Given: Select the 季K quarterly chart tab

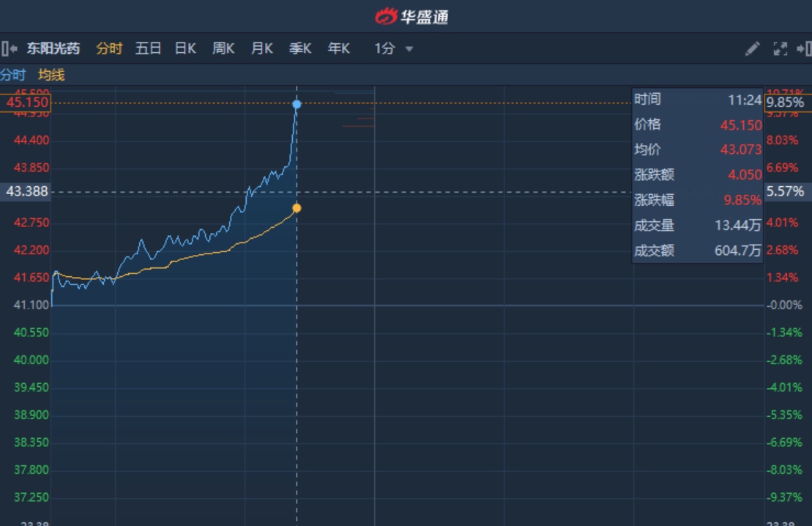Looking at the screenshot, I should (x=300, y=49).
